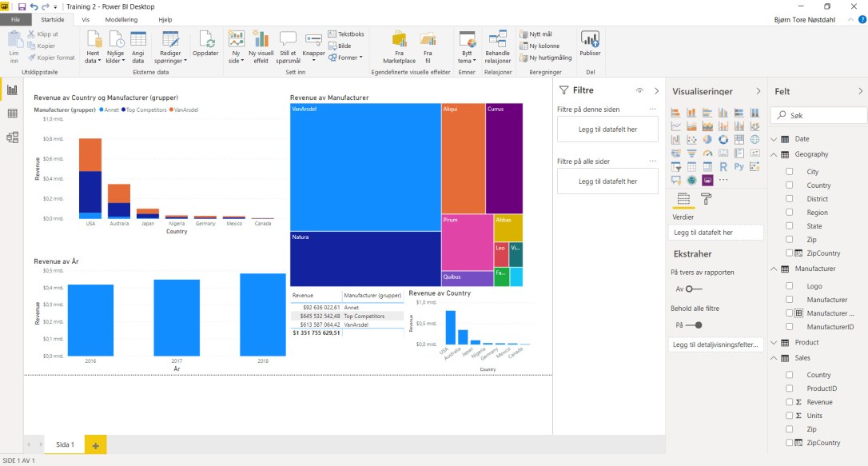Screen dimensions: 868x466
Task: Switch to Report view in left sidebar
Action: tap(12, 90)
